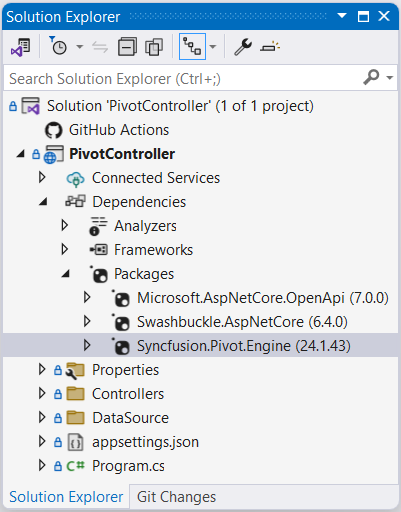Select Syncfusion.Pivot.Engine (24.1.43)
Screen dimensions: 401x512
pos(244,346)
